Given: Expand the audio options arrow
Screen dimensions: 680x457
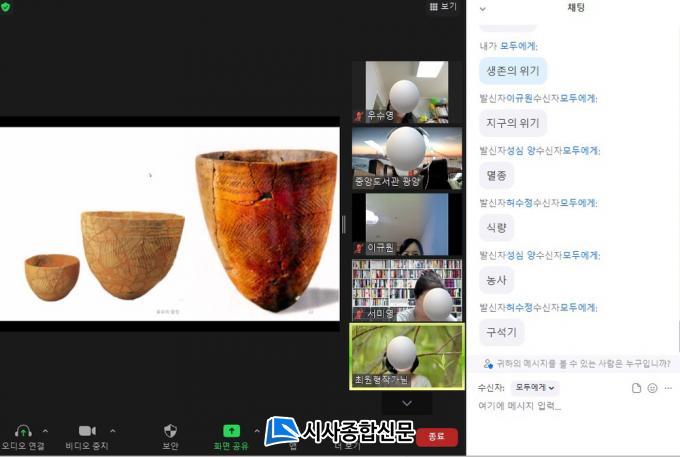Looking at the screenshot, I should click(45, 431).
